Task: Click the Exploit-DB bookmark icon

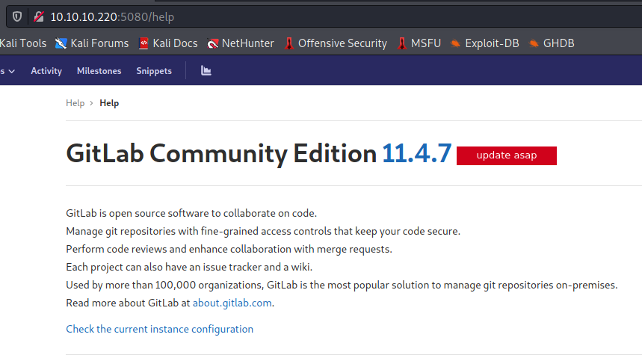Action: (x=456, y=43)
